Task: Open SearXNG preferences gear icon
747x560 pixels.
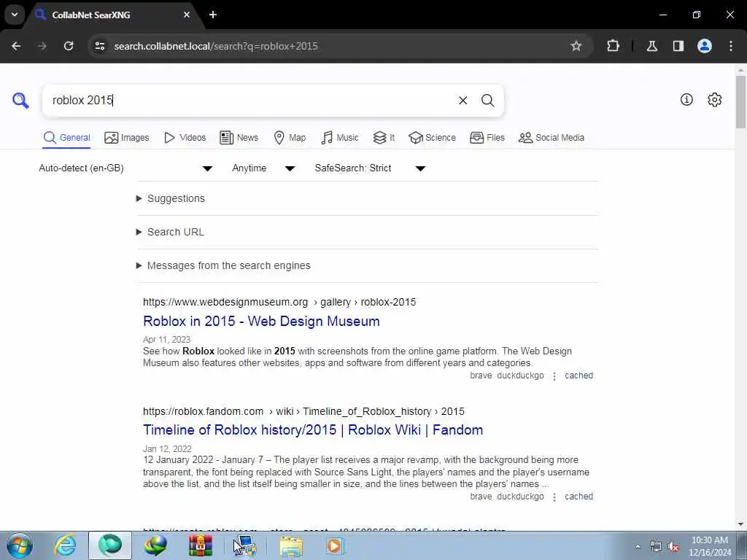Action: [714, 99]
